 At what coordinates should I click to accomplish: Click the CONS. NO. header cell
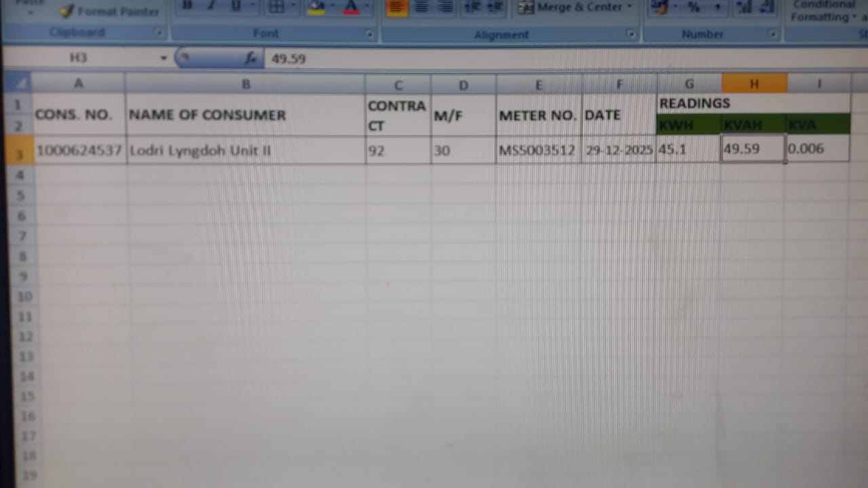(79, 115)
